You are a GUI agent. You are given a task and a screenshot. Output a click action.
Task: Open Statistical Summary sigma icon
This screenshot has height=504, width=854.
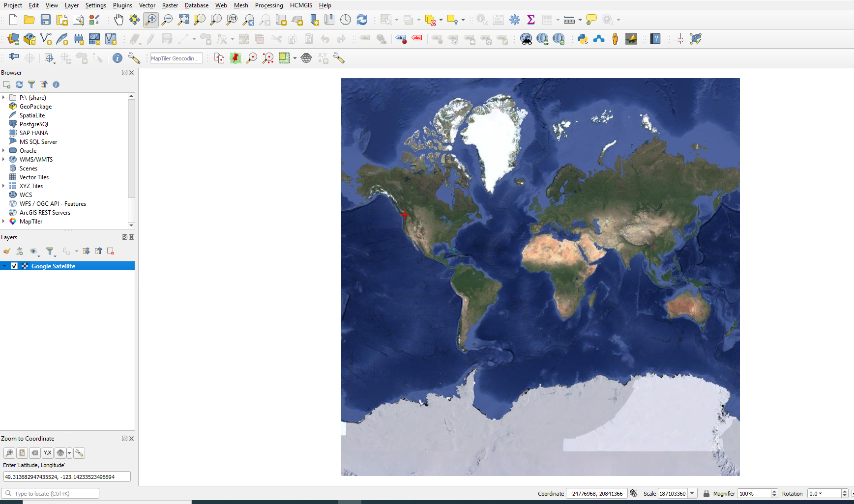(x=531, y=20)
